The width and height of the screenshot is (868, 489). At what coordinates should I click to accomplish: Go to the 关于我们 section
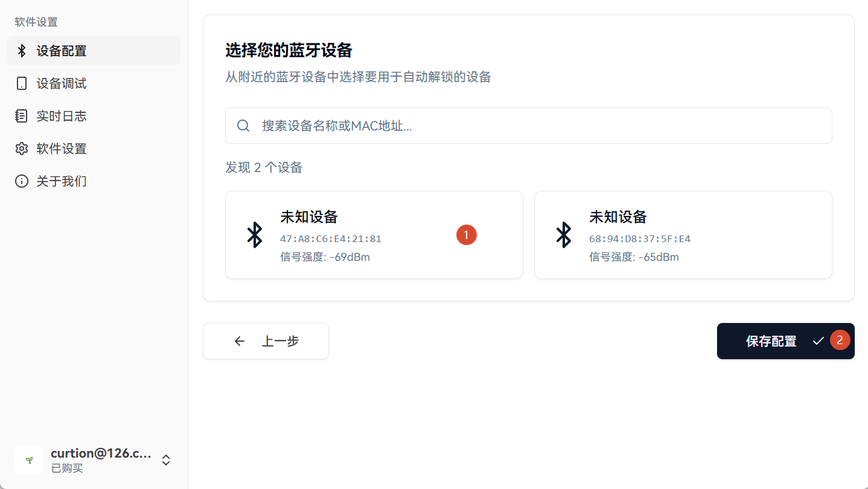click(x=62, y=181)
